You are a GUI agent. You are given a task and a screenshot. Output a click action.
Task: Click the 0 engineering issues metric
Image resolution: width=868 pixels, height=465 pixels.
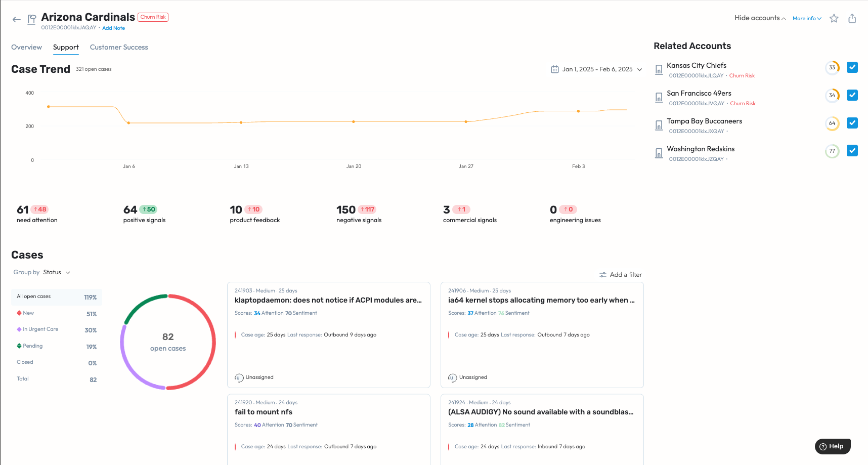(x=575, y=214)
